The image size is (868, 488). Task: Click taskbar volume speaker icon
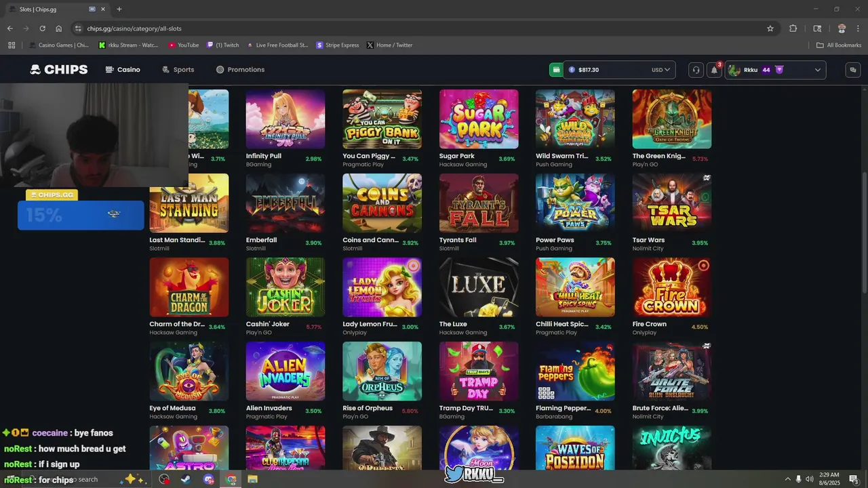pyautogui.click(x=809, y=479)
